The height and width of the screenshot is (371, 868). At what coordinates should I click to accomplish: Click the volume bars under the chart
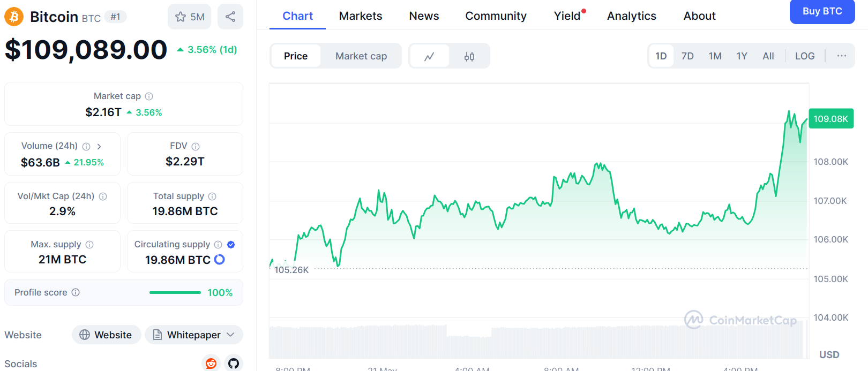538,342
